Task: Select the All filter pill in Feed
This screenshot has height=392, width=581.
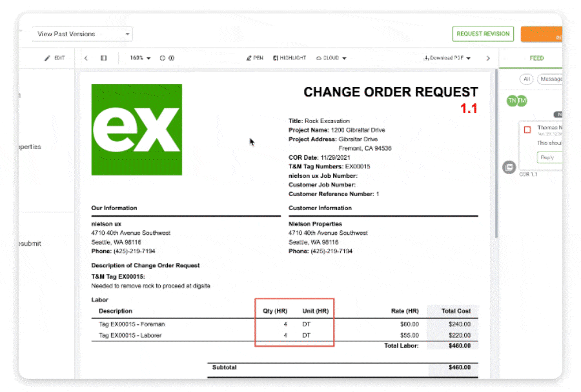Action: point(526,79)
